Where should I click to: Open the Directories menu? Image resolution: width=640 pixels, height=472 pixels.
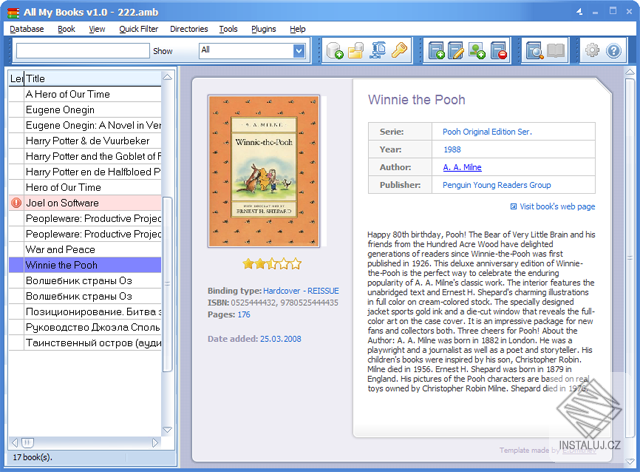tap(189, 29)
